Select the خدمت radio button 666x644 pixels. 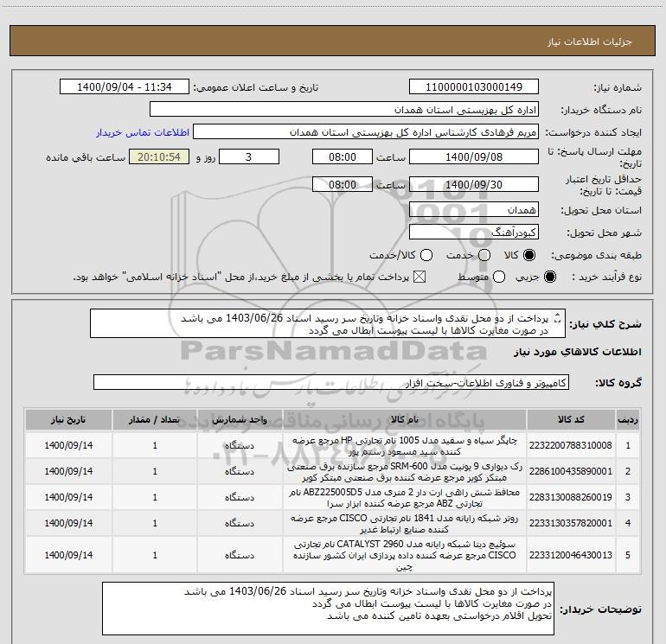[484, 255]
